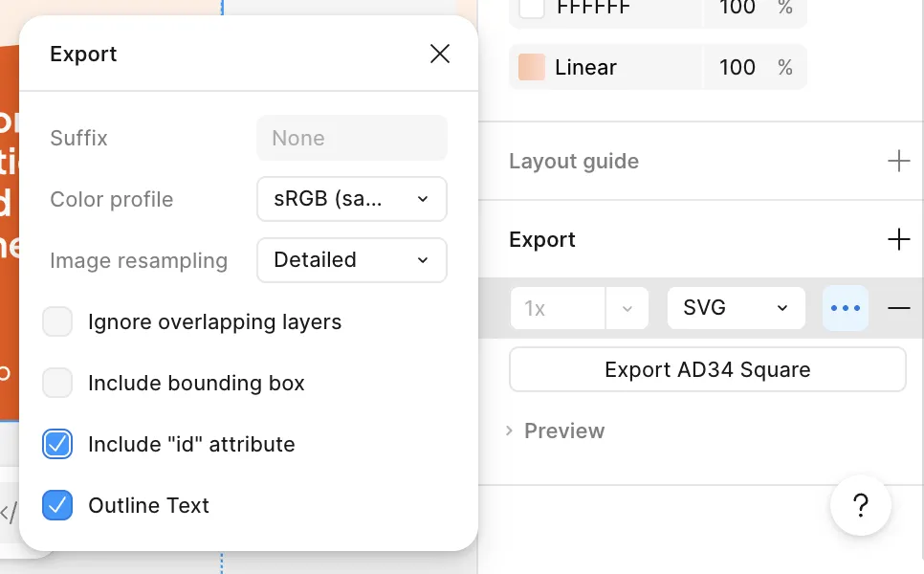Enable Ignore overlapping layers checkbox

[x=57, y=321]
